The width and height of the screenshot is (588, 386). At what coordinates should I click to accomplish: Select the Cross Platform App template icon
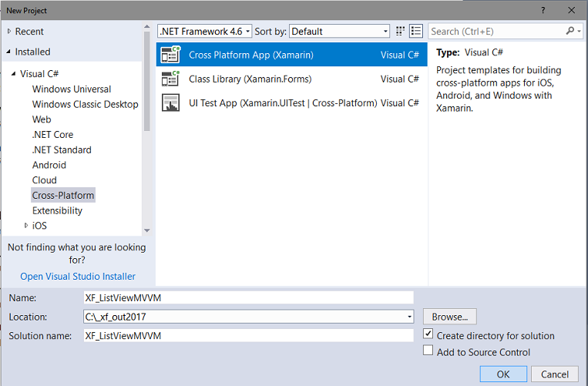pos(170,55)
